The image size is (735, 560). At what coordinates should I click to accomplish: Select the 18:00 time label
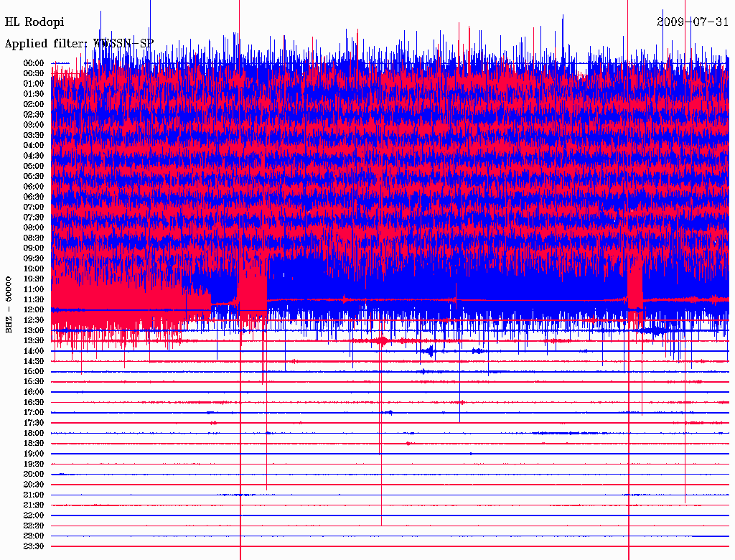click(34, 434)
